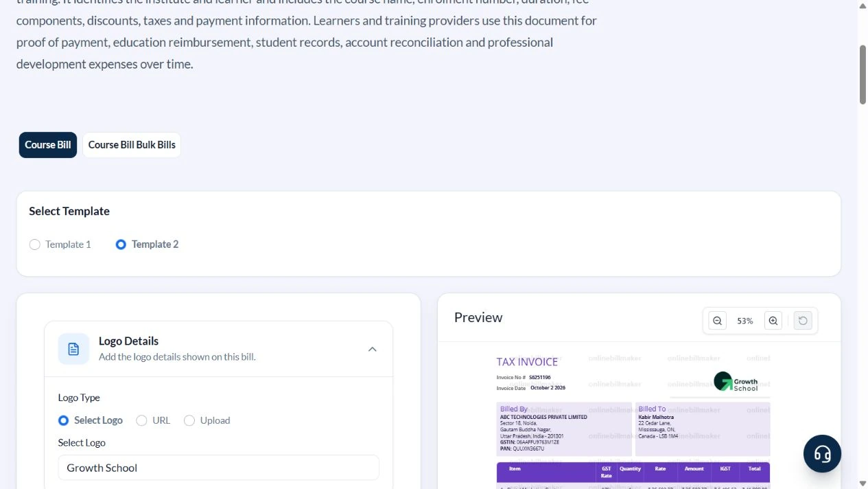Select the Template 2 radio button
The width and height of the screenshot is (868, 489).
click(x=121, y=244)
